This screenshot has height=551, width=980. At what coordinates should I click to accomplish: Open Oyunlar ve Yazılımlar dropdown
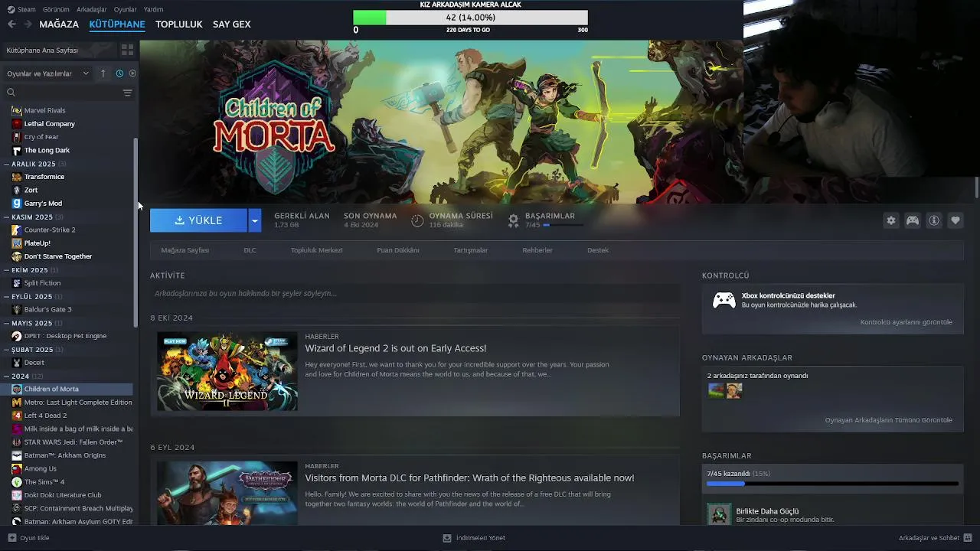coord(47,73)
